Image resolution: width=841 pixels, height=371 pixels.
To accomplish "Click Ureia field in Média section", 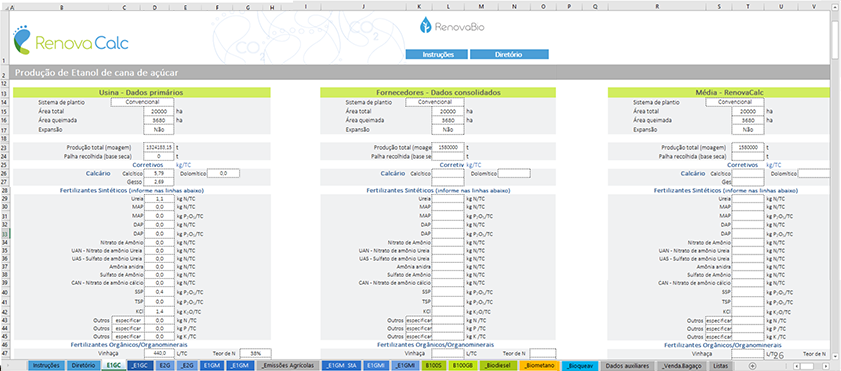I will coord(748,198).
